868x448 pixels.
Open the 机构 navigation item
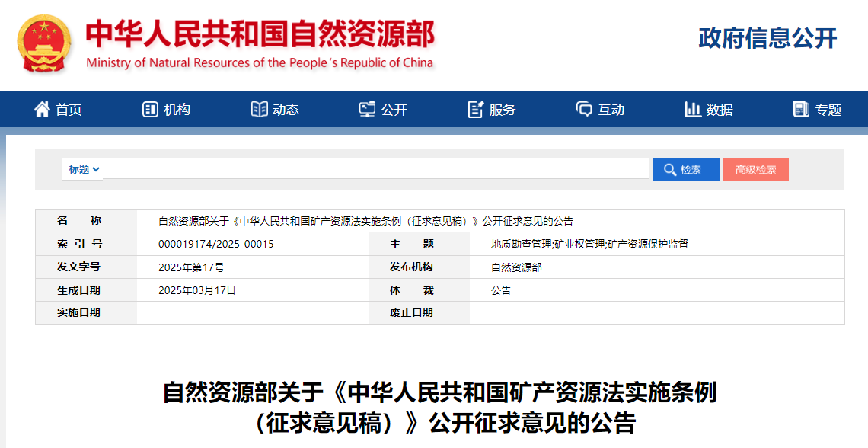pos(166,110)
